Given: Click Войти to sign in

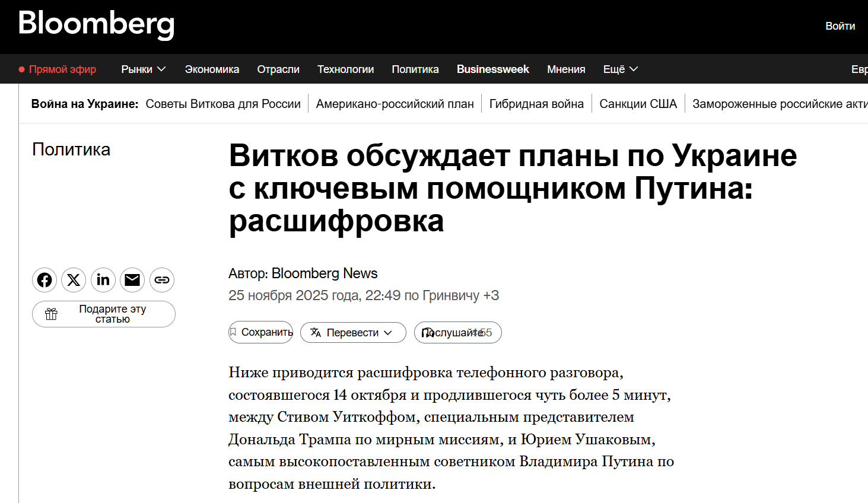Looking at the screenshot, I should click(840, 26).
